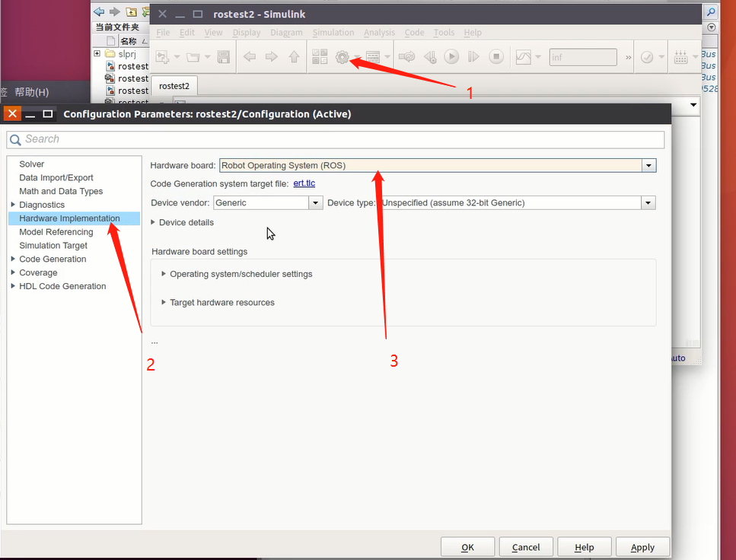
Task: Expand Target hardware resources
Action: (164, 302)
